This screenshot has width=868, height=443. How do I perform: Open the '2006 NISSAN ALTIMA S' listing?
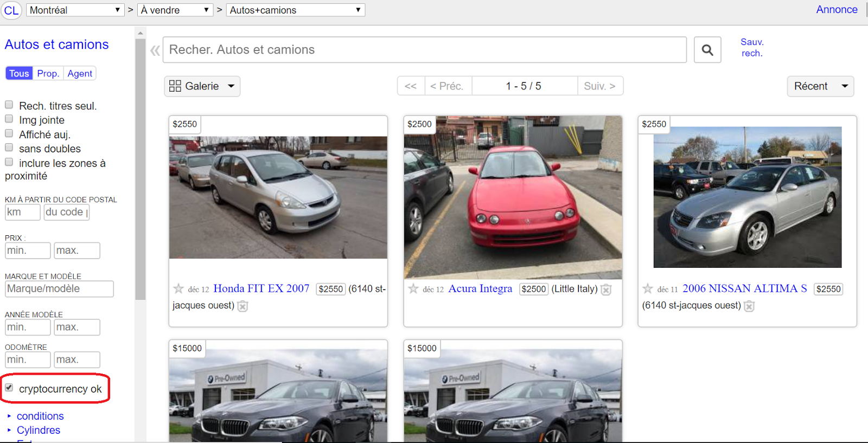click(745, 288)
